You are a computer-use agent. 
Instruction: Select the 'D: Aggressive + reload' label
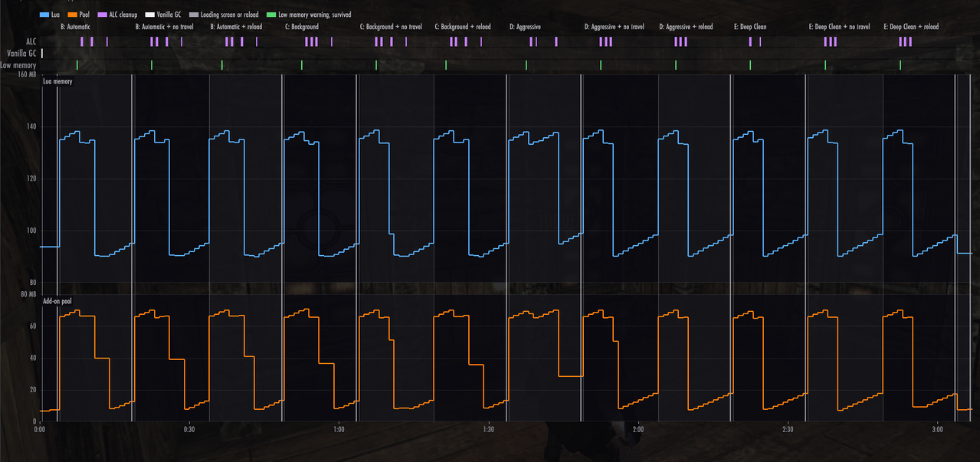686,27
